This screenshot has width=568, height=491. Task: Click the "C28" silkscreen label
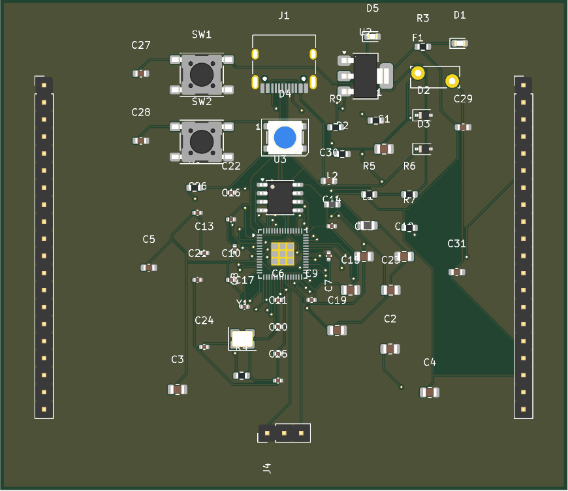pyautogui.click(x=141, y=112)
